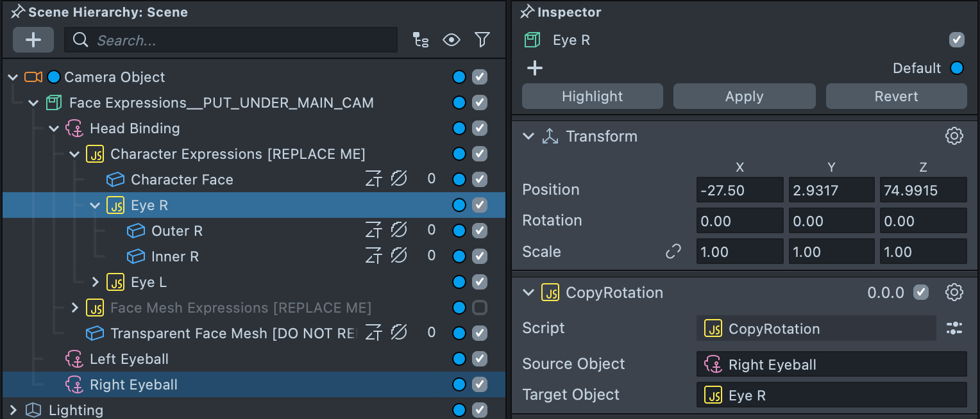Image resolution: width=980 pixels, height=419 pixels.
Task: Expand the Lighting object in hierarchy
Action: pyautogui.click(x=13, y=410)
